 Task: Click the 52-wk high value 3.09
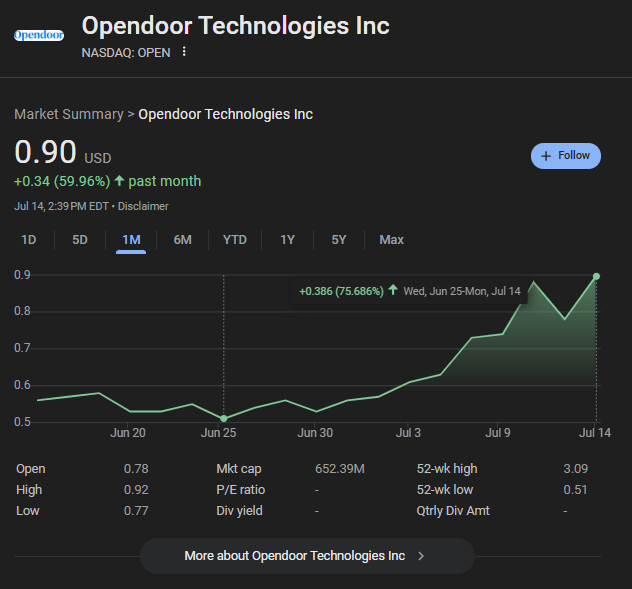(x=576, y=469)
